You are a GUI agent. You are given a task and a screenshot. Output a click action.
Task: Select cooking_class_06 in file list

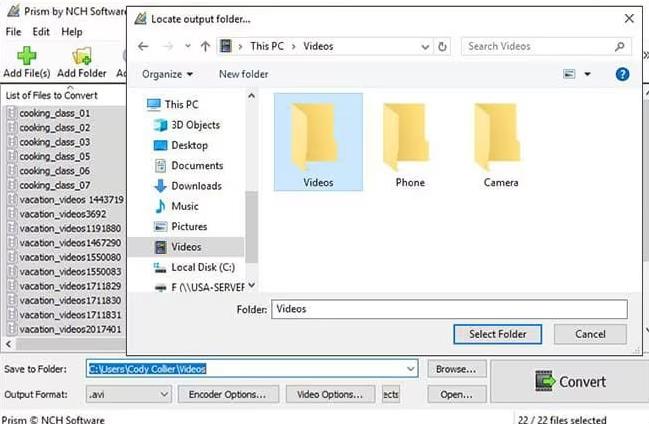pos(55,171)
